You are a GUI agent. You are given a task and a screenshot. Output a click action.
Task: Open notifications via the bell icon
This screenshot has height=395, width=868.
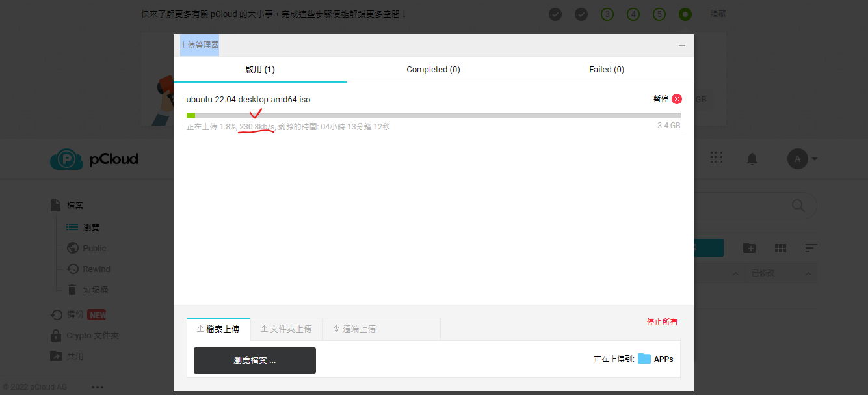tap(752, 158)
